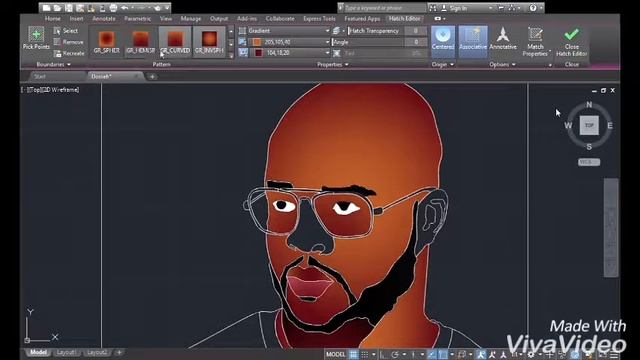This screenshot has height=360, width=640.
Task: Open the Home ribbon tab
Action: coord(53,19)
